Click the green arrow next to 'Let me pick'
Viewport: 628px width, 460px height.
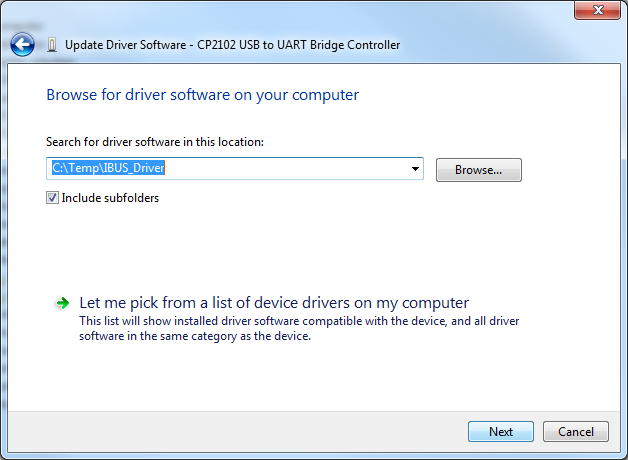pos(62,302)
